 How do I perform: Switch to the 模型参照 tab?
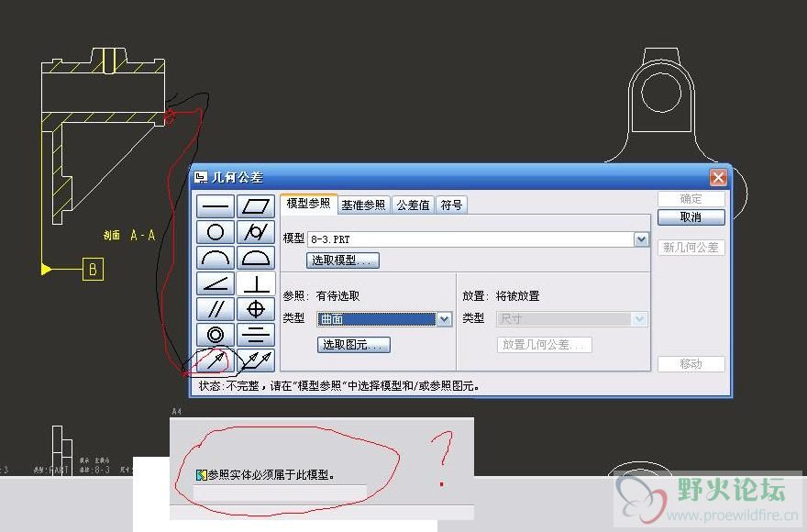point(308,204)
